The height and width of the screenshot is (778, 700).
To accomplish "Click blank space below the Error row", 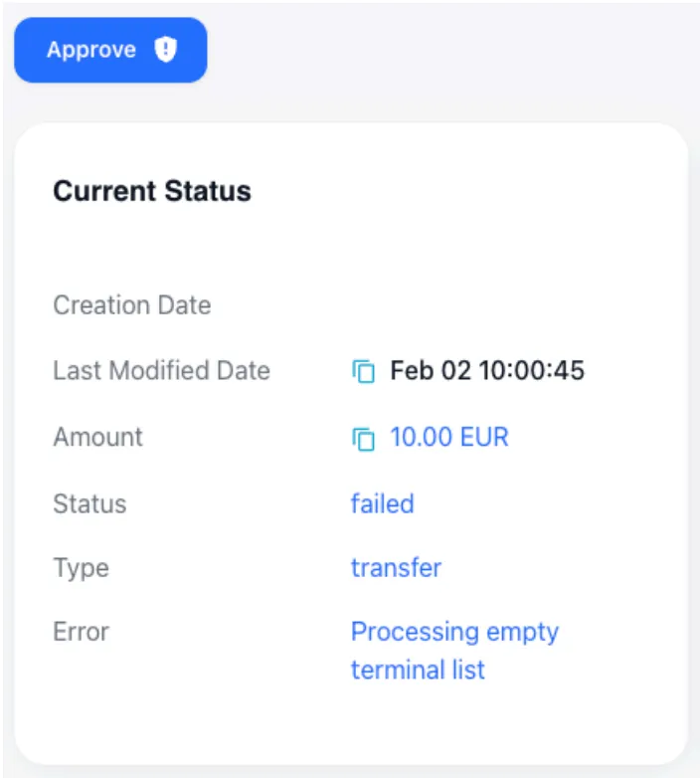I will tap(348, 721).
